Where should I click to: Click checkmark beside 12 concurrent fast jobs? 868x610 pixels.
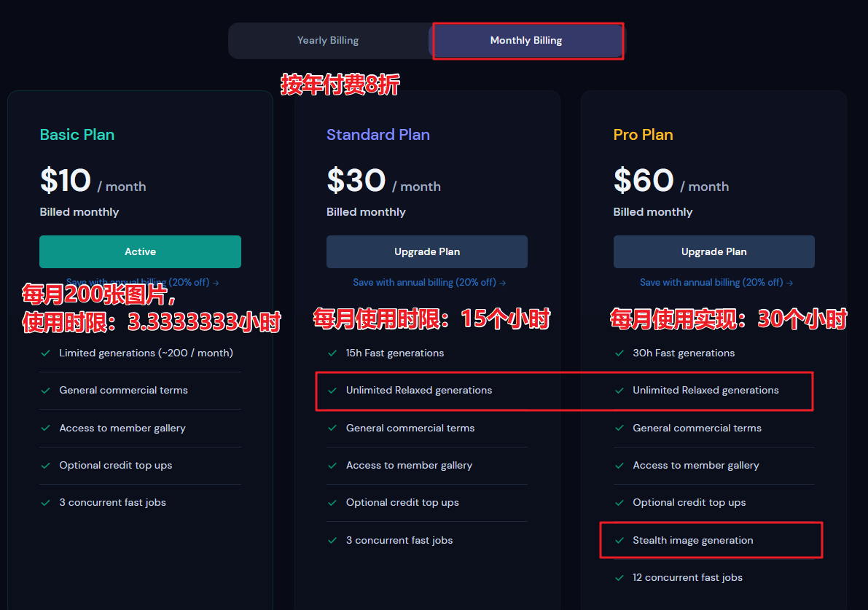coord(619,578)
